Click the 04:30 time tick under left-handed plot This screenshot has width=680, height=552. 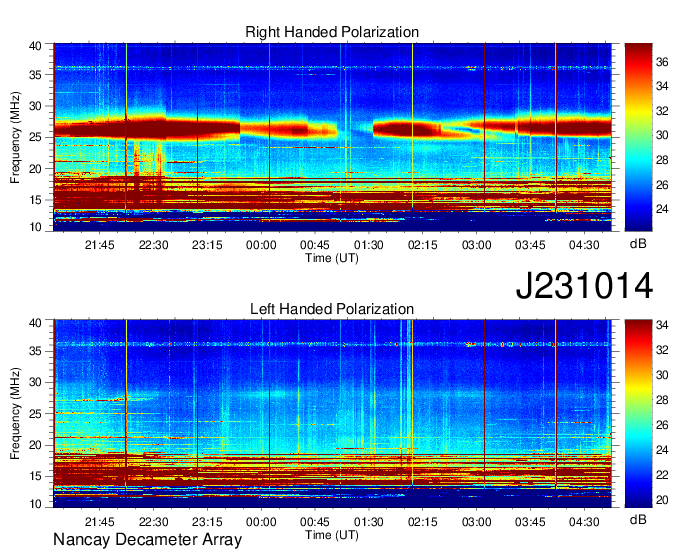584,522
